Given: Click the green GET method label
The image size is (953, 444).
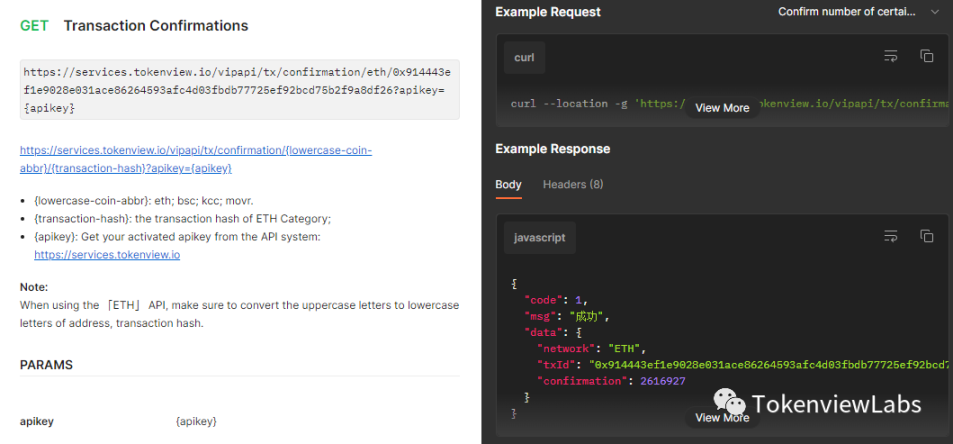Looking at the screenshot, I should click(x=34, y=26).
